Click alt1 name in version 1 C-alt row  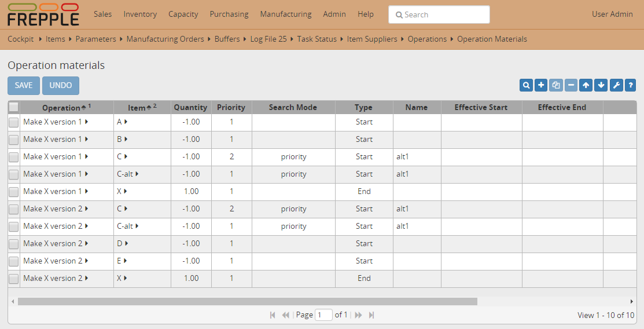[x=403, y=174]
